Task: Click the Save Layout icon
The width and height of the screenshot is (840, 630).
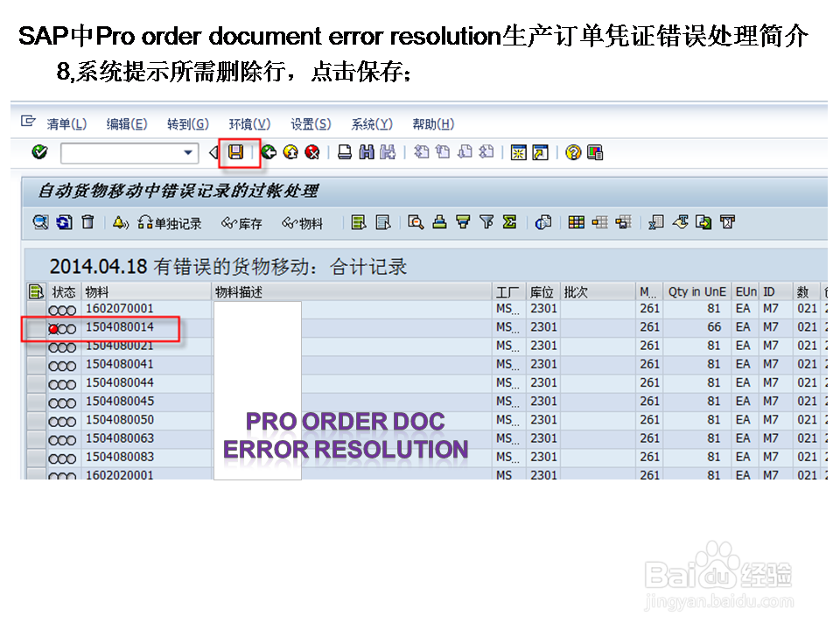Action: (x=624, y=221)
